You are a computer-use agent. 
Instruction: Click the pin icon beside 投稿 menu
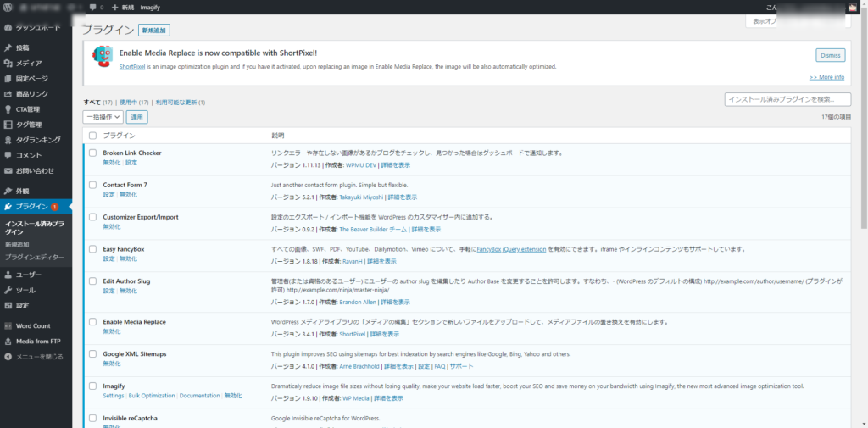point(8,48)
